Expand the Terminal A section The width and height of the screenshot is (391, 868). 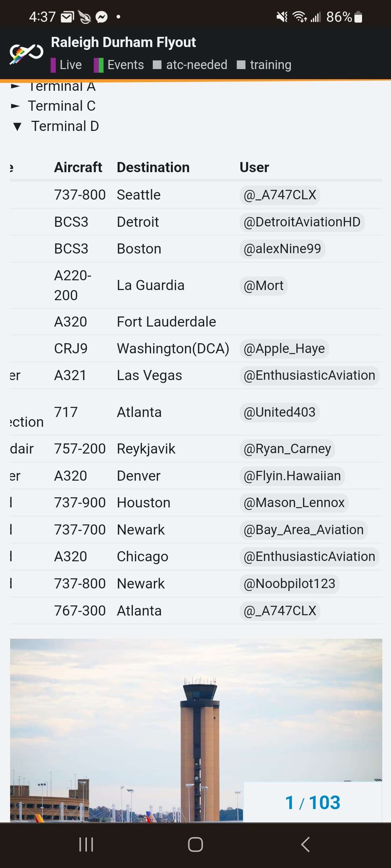tap(54, 86)
